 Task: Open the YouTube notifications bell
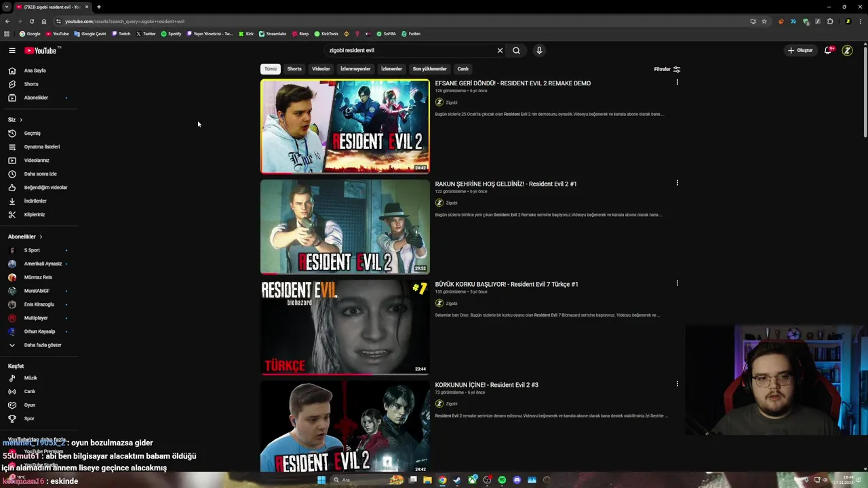(828, 50)
